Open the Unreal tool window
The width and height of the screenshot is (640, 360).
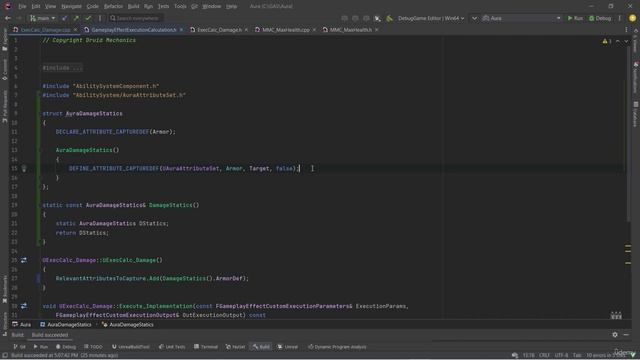tap(288, 347)
